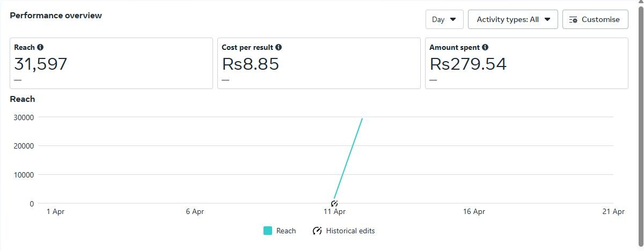Click the teal Reach legend color swatch
The image size is (644, 251).
[x=268, y=231]
